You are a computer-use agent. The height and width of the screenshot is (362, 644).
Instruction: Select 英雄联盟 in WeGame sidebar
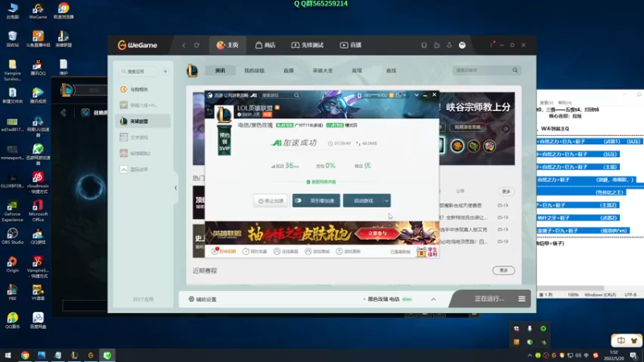(x=143, y=121)
